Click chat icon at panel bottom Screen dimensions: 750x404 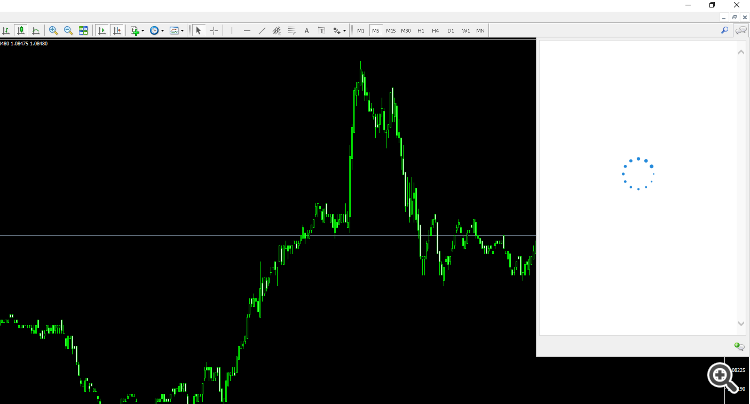(x=739, y=346)
